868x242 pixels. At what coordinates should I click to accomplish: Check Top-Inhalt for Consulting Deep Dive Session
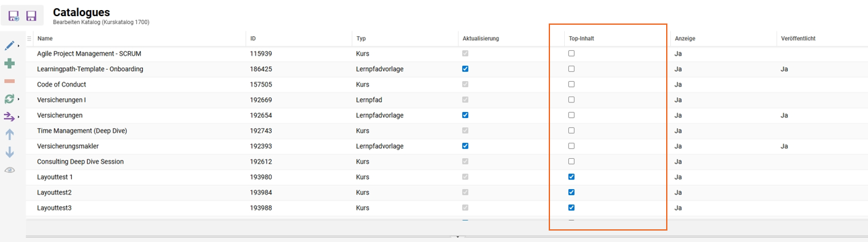coord(572,162)
